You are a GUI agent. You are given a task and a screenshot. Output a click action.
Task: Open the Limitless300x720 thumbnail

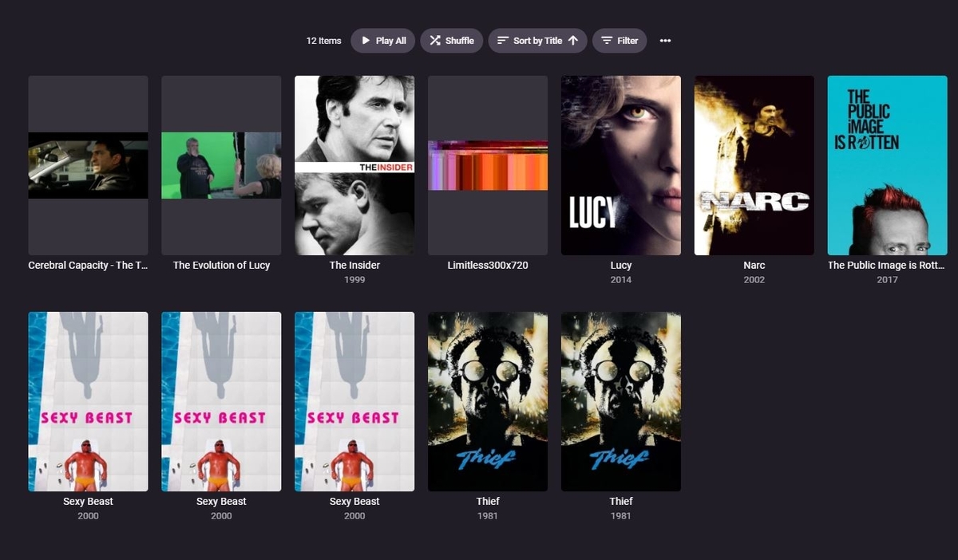[488, 165]
